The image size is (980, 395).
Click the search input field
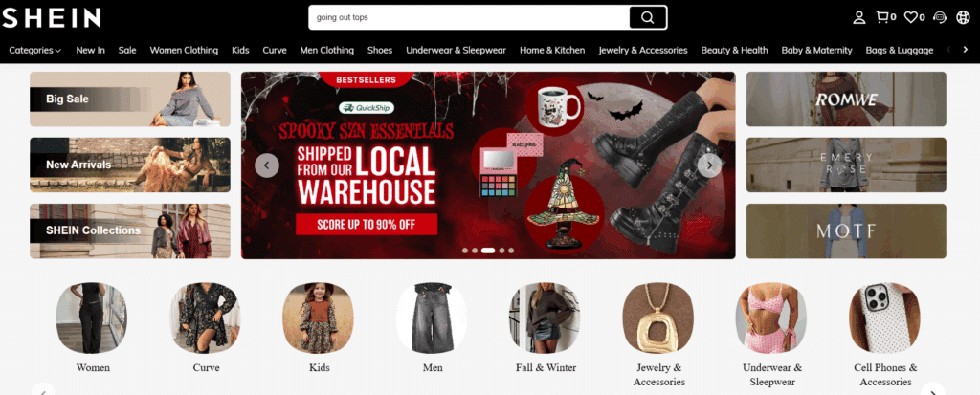tap(469, 17)
